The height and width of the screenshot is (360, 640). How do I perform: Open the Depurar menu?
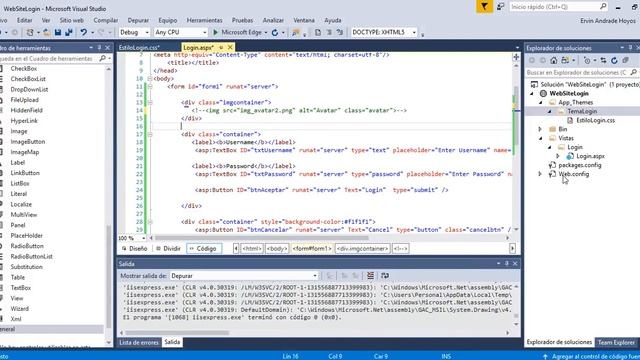click(x=138, y=20)
